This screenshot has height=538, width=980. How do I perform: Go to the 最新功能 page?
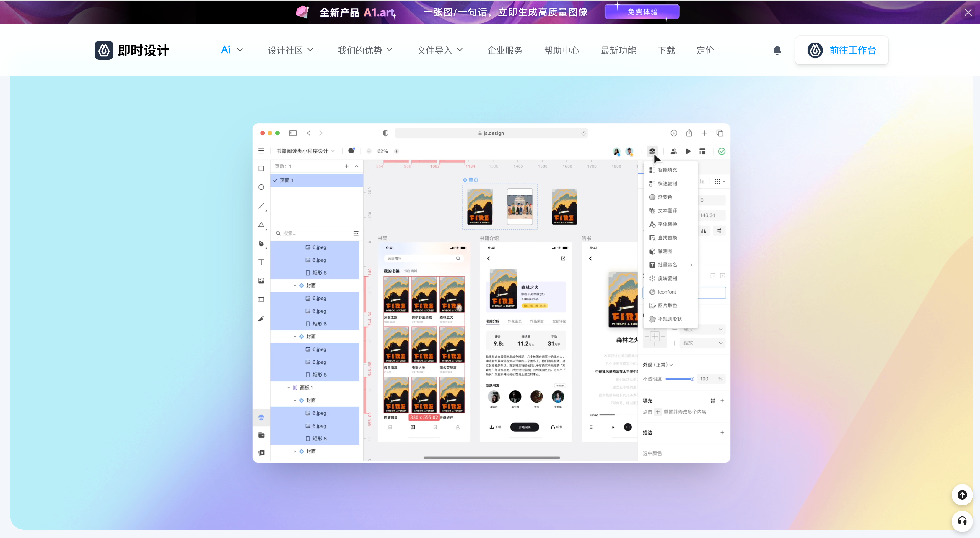[618, 50]
